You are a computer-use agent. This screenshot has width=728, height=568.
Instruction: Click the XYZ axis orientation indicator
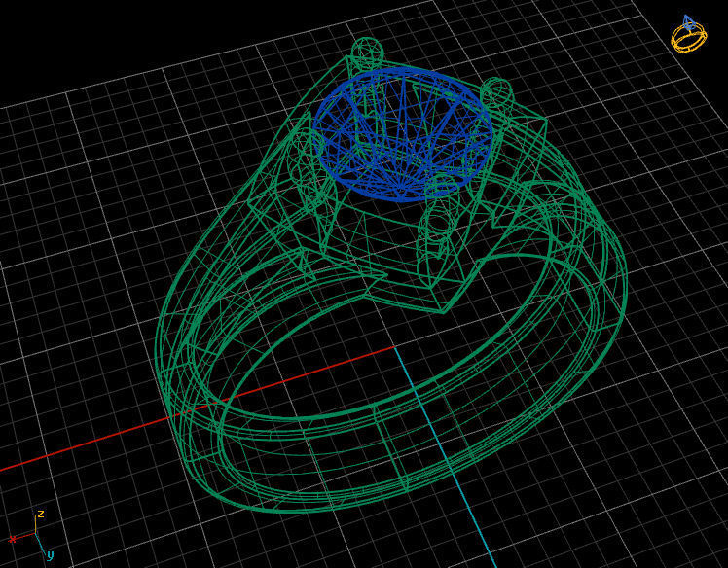(31, 535)
